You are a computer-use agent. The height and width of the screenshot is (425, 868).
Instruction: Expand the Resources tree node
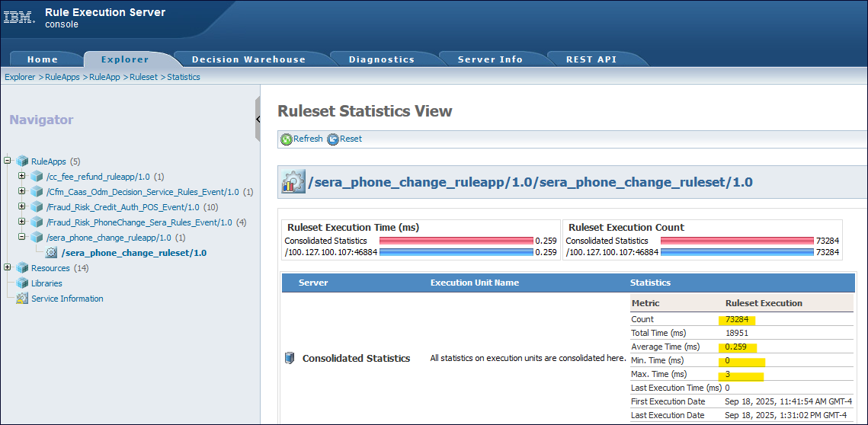pyautogui.click(x=8, y=267)
